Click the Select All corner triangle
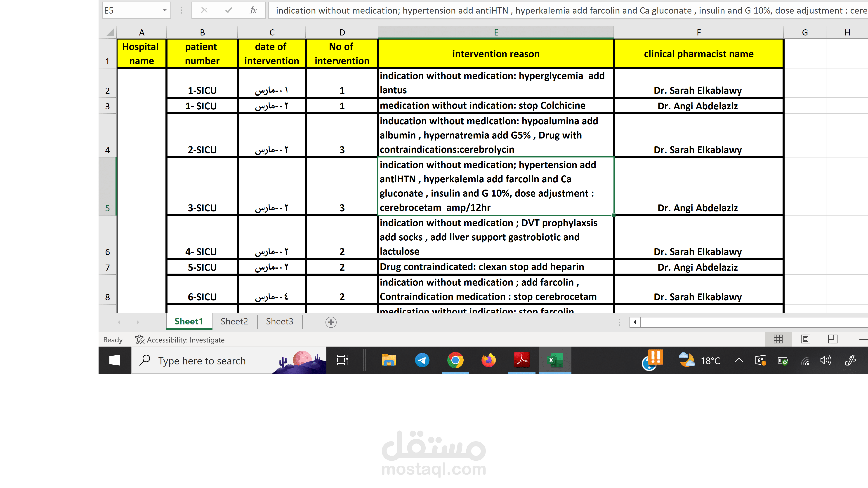The image size is (868, 488). pos(110,32)
